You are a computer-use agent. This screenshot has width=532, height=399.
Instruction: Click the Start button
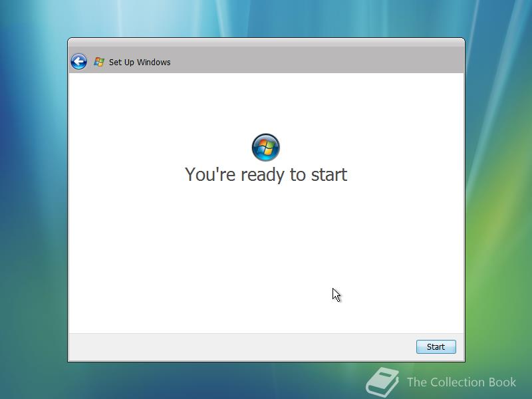pyautogui.click(x=436, y=346)
